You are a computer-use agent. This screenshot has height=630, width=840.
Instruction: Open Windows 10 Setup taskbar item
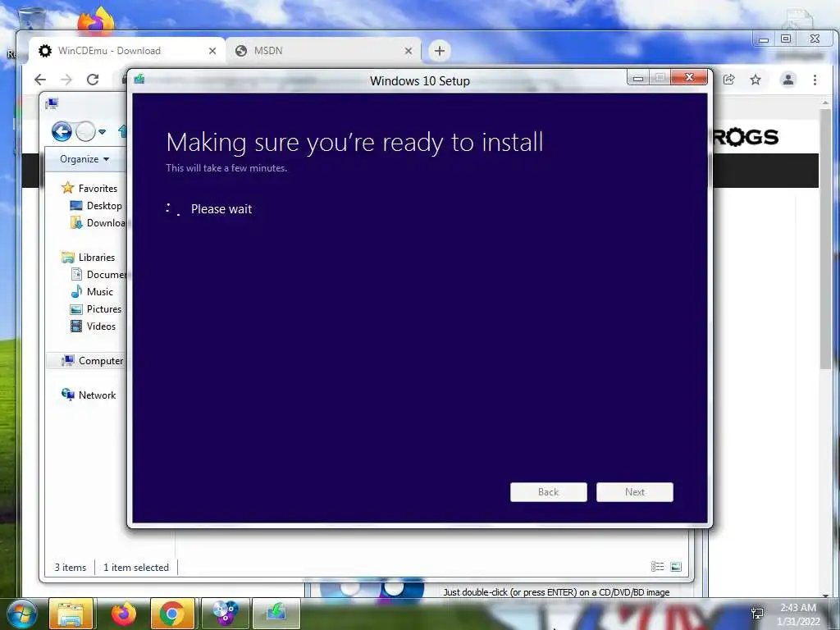[276, 614]
